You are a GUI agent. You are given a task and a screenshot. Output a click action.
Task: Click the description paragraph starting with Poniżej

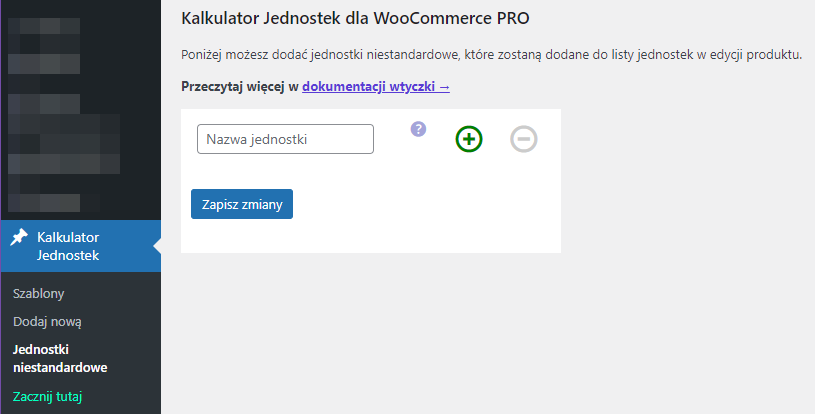click(491, 54)
